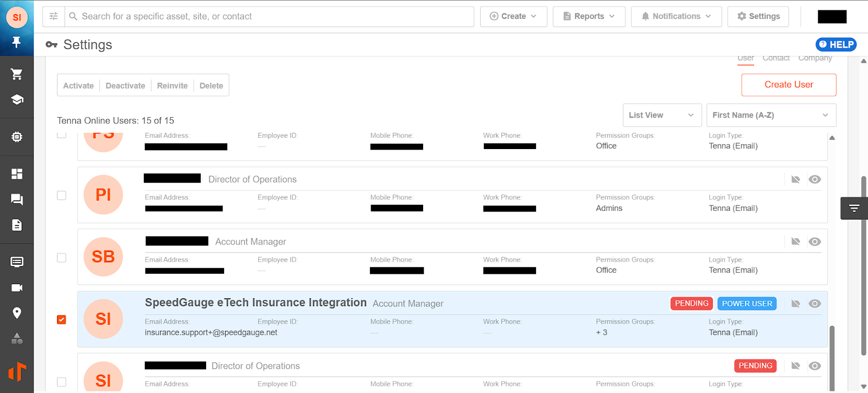Uncheck the SpeedGauge eTech user checkbox

62,320
